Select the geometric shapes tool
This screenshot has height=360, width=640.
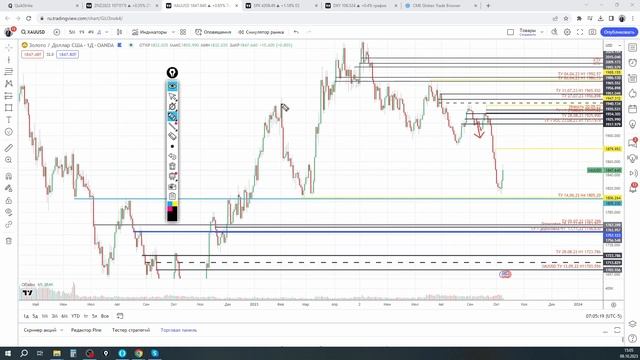click(x=9, y=108)
